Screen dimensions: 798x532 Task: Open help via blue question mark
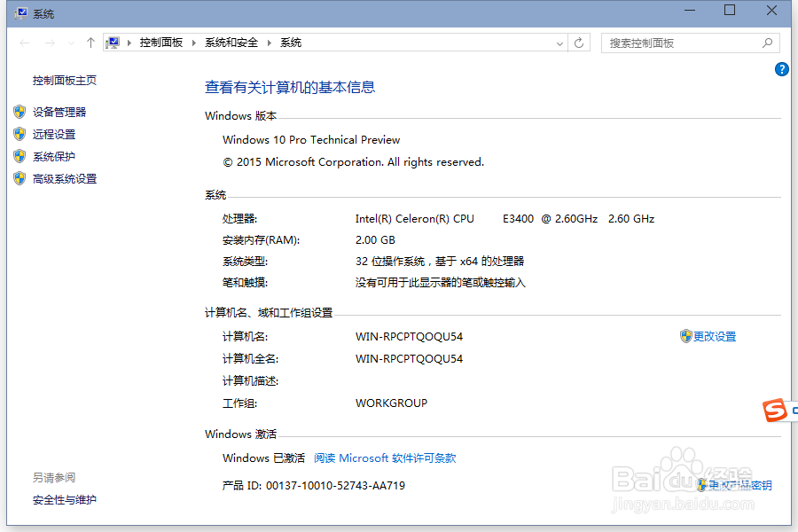coord(782,69)
